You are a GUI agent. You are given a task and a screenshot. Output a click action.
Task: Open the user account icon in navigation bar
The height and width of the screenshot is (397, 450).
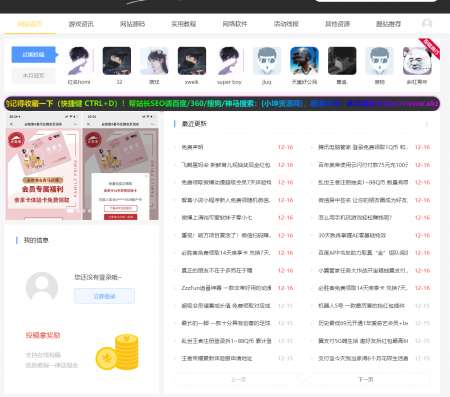427,23
